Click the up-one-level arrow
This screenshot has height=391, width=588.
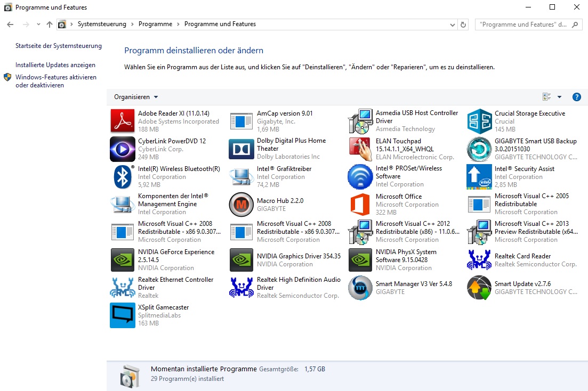(x=50, y=25)
